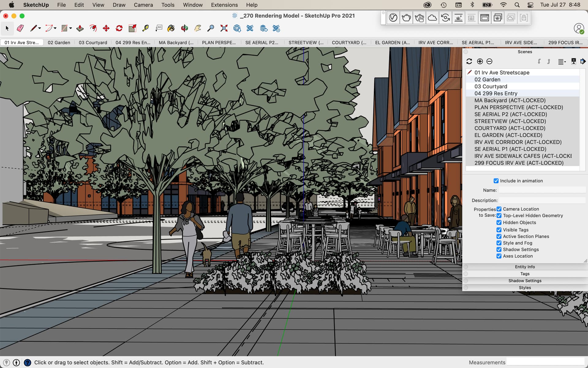This screenshot has height=368, width=588.
Task: Click the Zoom Extents tool
Action: tap(224, 28)
